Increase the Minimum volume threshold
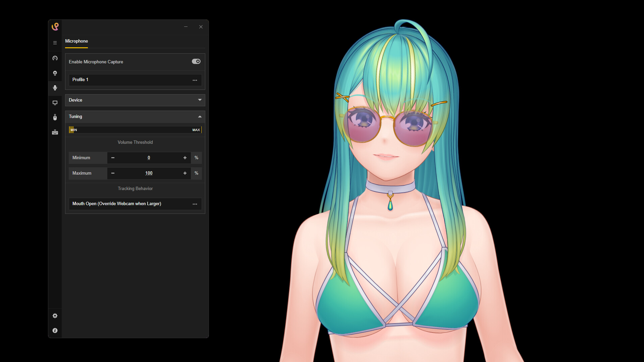The width and height of the screenshot is (644, 362). click(185, 158)
